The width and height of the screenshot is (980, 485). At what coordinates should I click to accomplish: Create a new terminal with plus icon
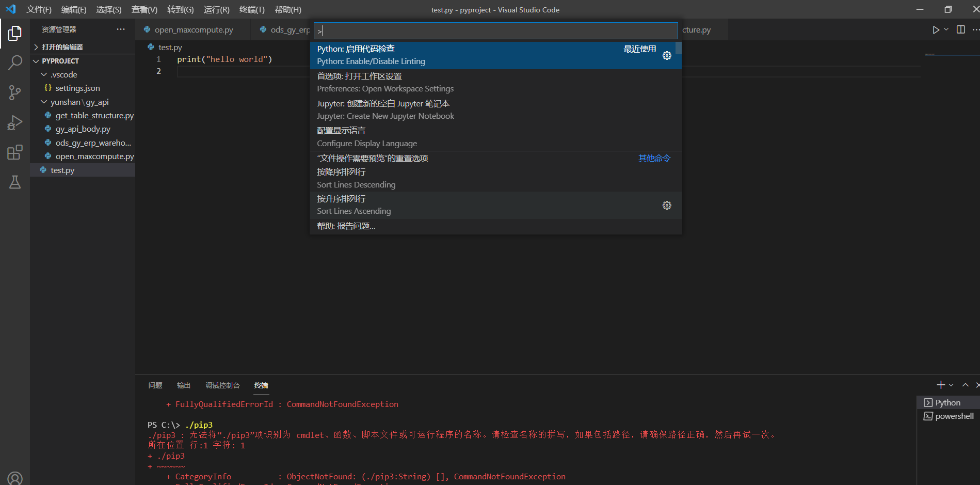click(941, 385)
